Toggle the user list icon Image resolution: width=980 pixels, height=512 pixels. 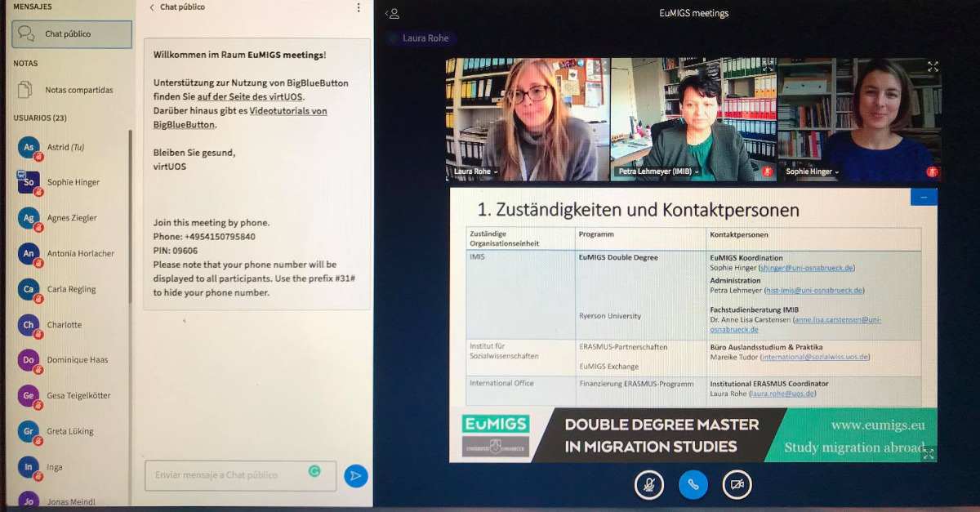point(393,13)
